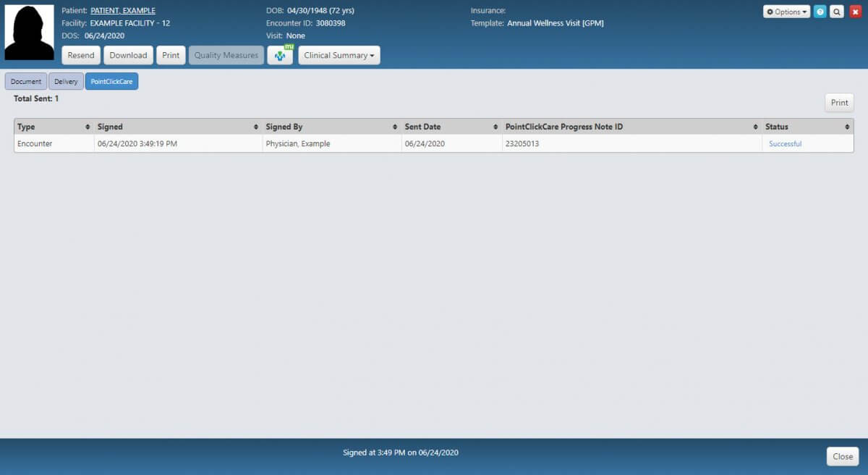The image size is (868, 475).
Task: Click the red X close icon
Action: pyautogui.click(x=855, y=12)
